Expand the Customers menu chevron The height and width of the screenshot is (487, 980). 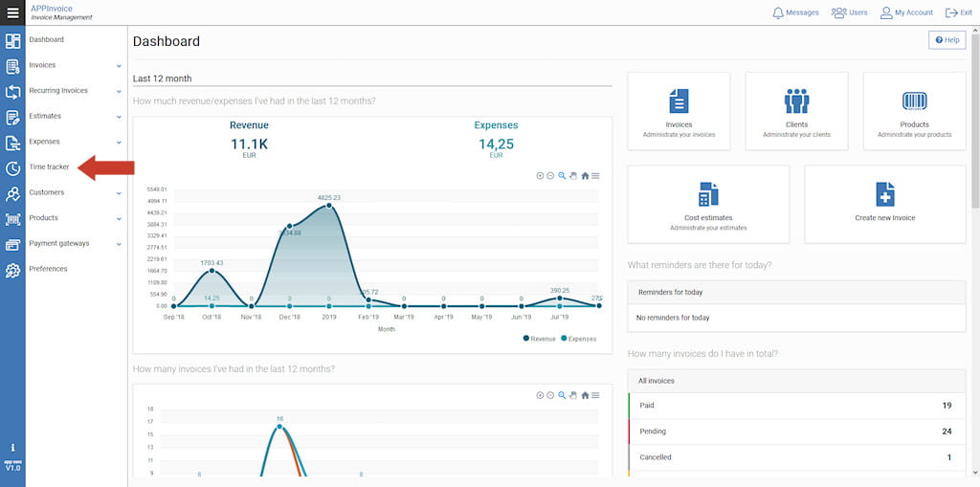[119, 193]
